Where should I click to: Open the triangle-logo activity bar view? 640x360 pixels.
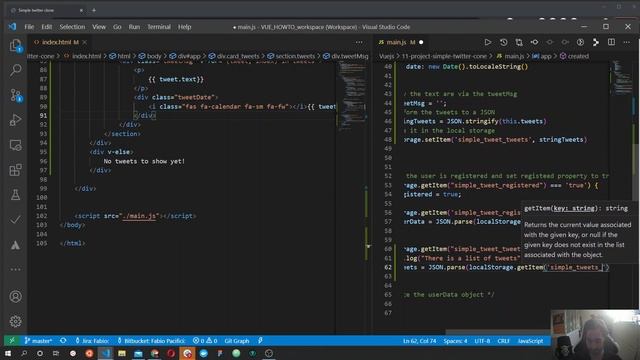[16, 245]
